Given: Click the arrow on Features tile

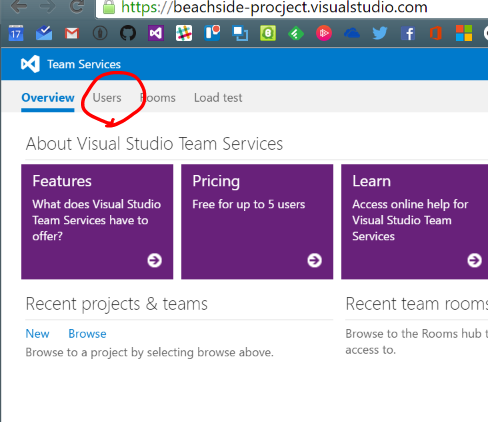Looking at the screenshot, I should coord(155,260).
